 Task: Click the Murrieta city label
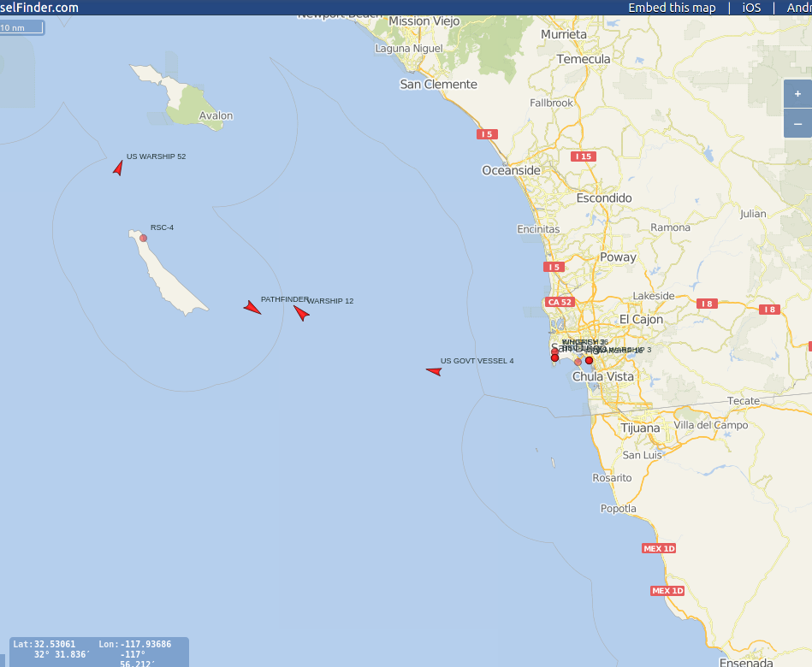click(564, 35)
